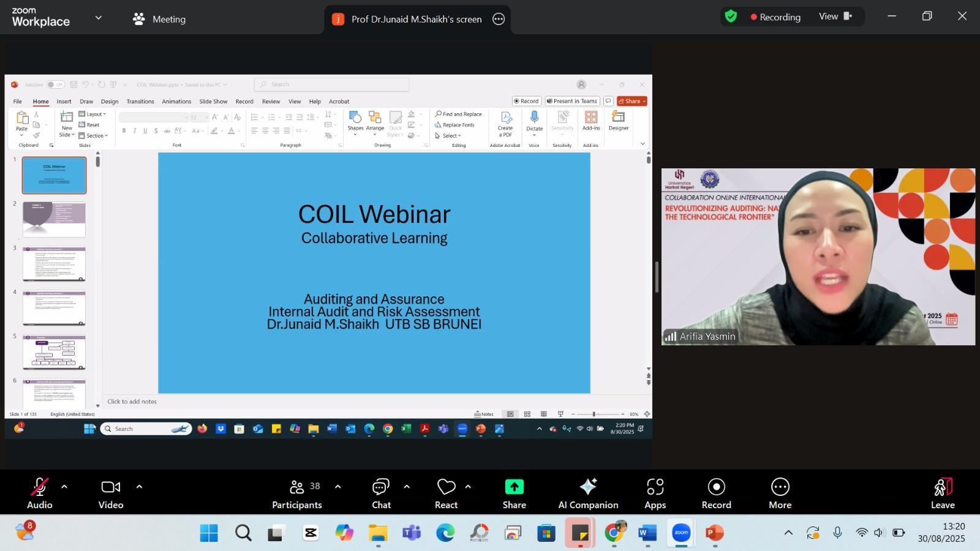980x551 pixels.
Task: Expand the video settings arrow
Action: coord(139,487)
